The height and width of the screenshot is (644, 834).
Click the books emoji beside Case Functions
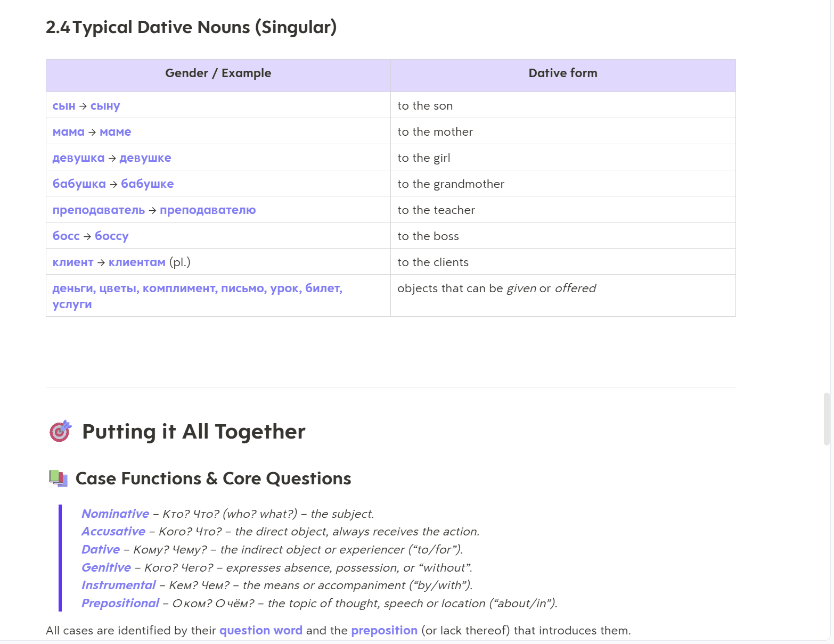tap(58, 478)
